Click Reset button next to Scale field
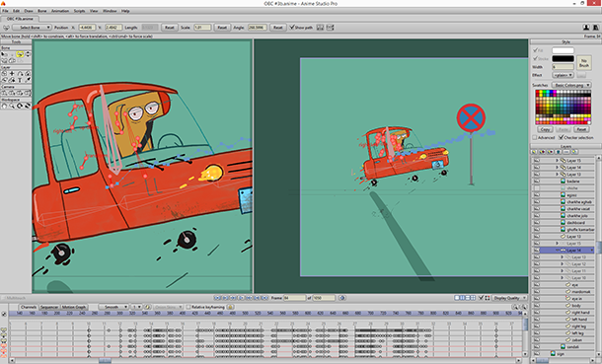 (222, 28)
